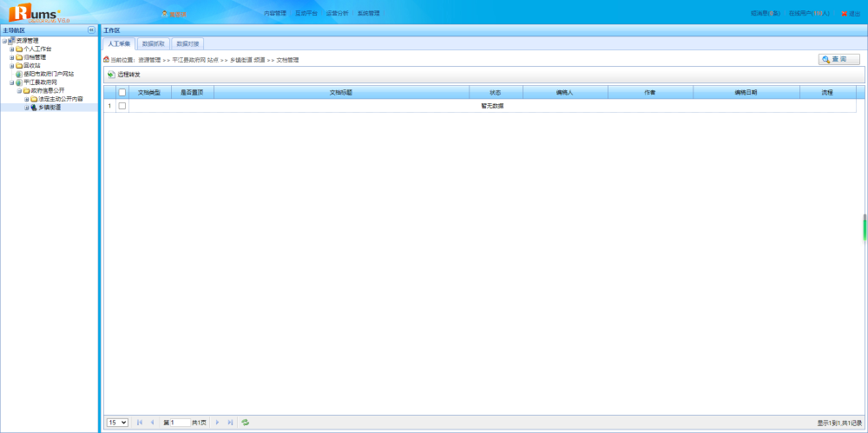This screenshot has width=868, height=433.
Task: Expand the 法定主动公开内容 folder
Action: point(27,99)
